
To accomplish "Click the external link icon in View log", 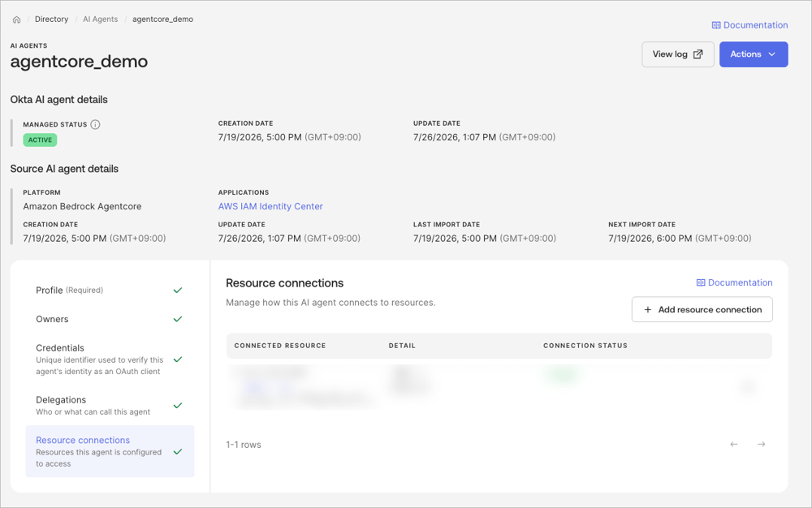I will (x=698, y=54).
